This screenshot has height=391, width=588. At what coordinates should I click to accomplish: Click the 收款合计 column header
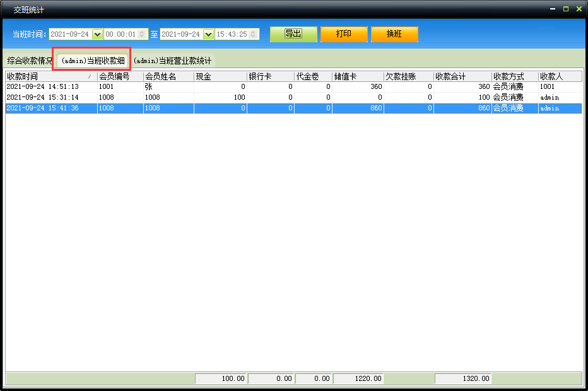click(x=462, y=76)
